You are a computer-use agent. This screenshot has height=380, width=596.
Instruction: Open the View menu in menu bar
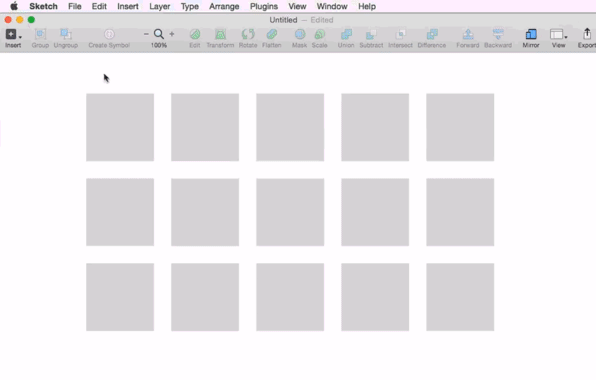tap(297, 6)
